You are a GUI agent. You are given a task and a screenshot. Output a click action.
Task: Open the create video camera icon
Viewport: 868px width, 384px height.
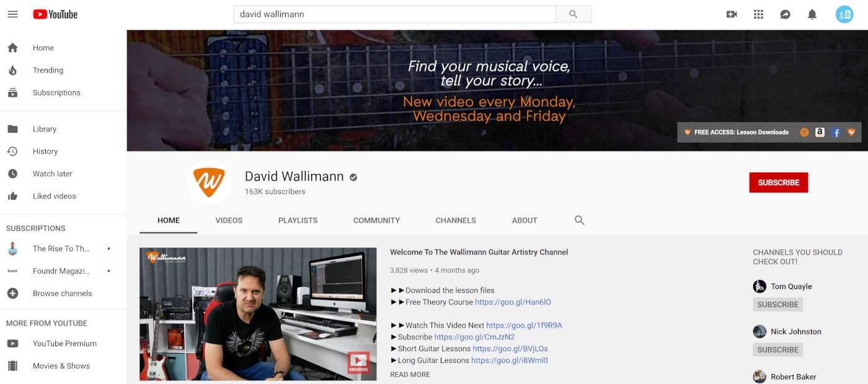(732, 14)
